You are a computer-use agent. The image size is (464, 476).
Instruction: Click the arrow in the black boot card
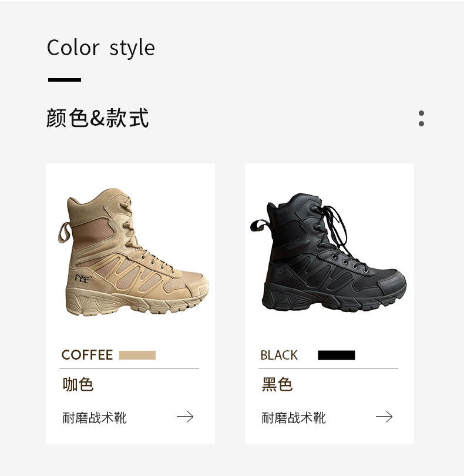point(384,417)
